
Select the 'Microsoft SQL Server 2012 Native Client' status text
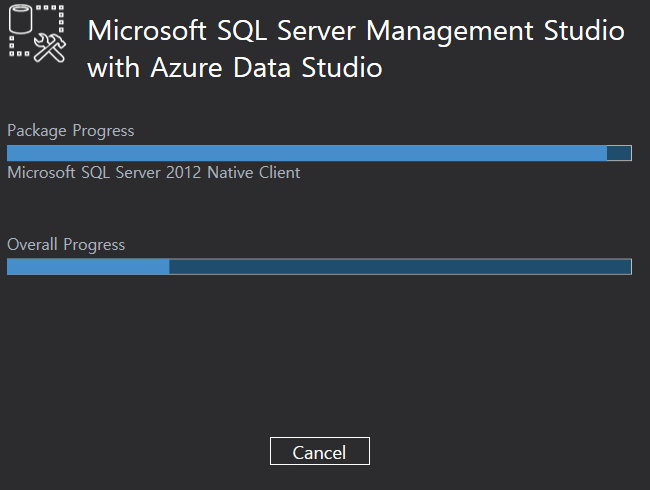153,172
